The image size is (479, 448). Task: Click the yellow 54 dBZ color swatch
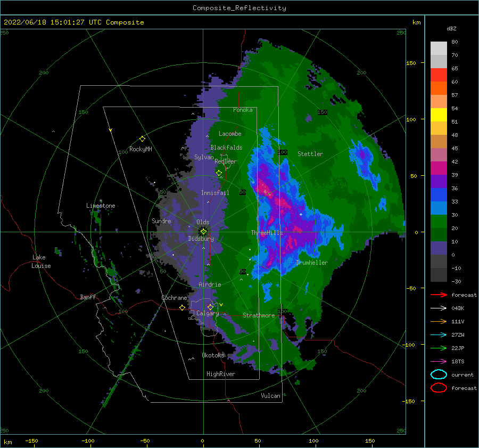tap(439, 115)
